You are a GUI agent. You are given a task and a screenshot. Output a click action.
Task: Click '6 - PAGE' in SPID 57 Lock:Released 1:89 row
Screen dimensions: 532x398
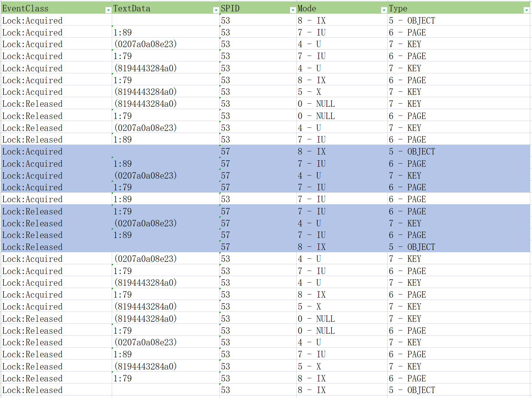tap(407, 235)
